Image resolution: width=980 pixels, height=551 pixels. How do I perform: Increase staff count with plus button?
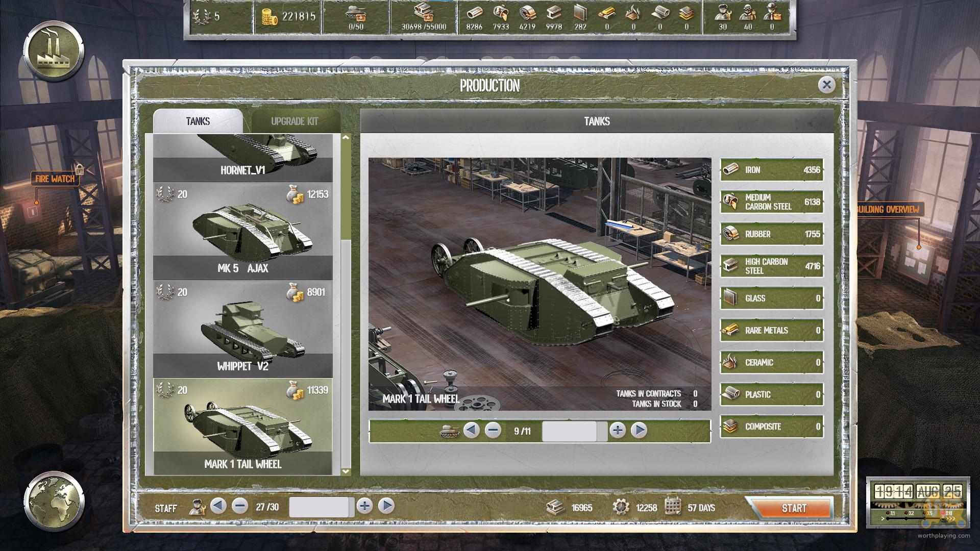[x=364, y=506]
